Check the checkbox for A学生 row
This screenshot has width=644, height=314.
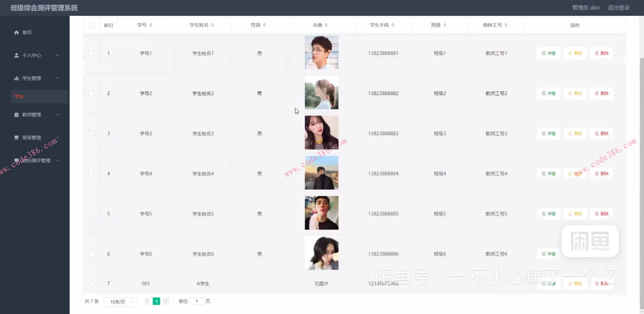coord(92,283)
